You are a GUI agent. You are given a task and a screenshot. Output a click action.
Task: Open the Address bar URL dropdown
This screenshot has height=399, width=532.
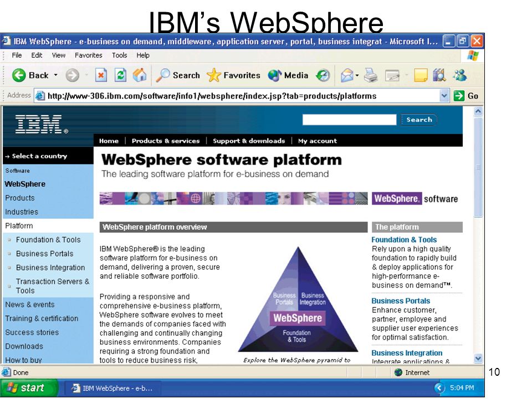point(444,96)
